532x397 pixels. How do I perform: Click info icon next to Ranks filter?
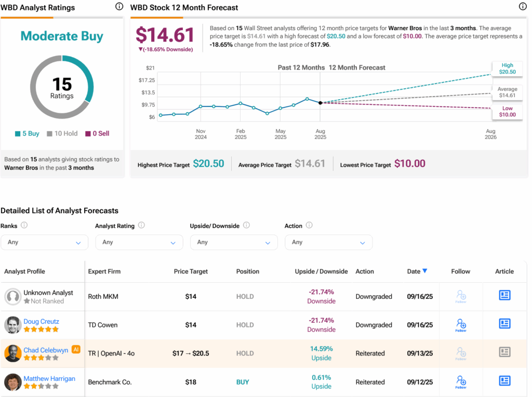tap(24, 226)
